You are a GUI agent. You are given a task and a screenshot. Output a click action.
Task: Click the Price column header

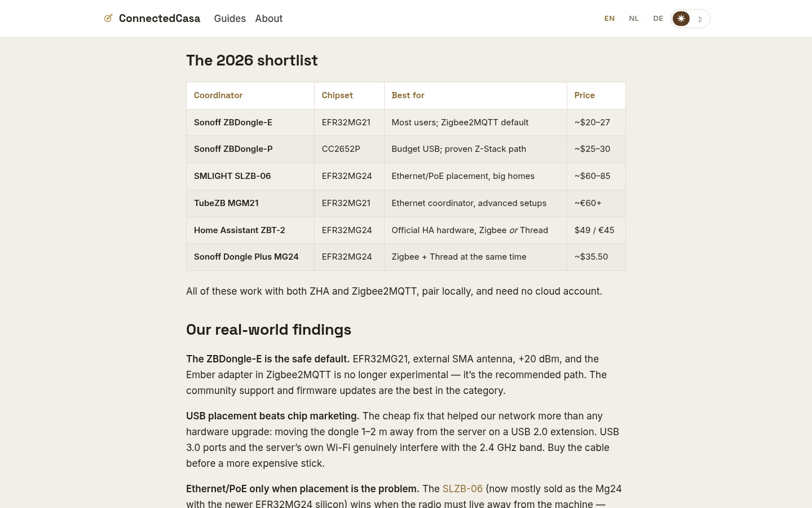coord(596,95)
